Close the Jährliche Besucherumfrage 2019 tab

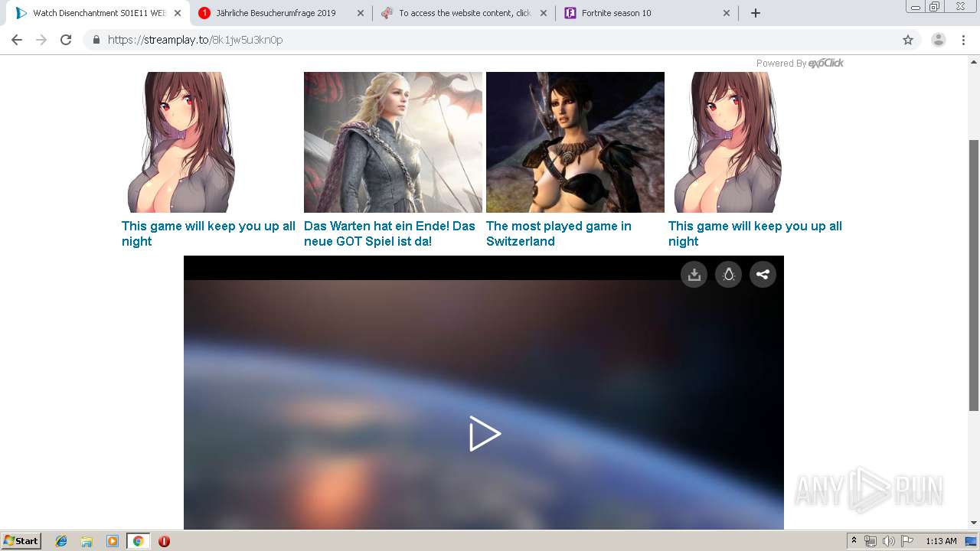(x=361, y=13)
